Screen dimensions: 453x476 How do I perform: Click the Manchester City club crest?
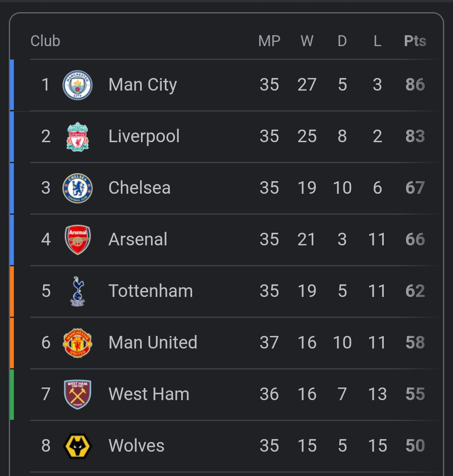coord(78,85)
